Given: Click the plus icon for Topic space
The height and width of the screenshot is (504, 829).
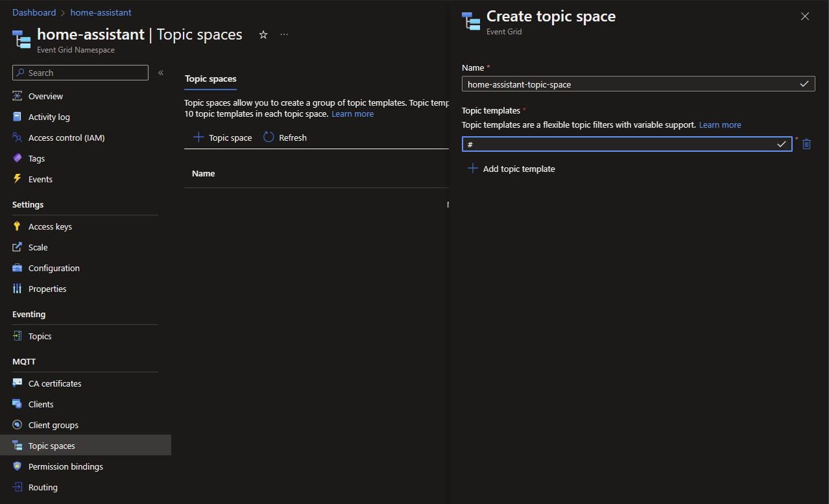Looking at the screenshot, I should 198,138.
